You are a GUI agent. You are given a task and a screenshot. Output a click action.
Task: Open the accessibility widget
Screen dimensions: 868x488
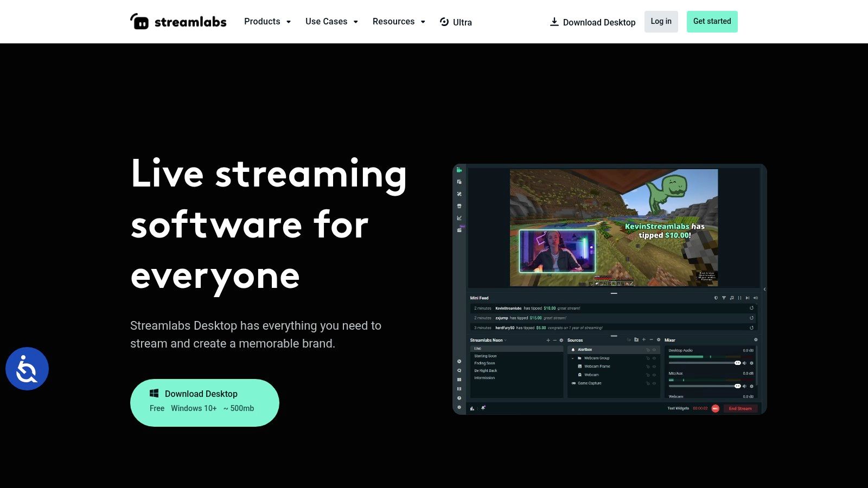27,369
